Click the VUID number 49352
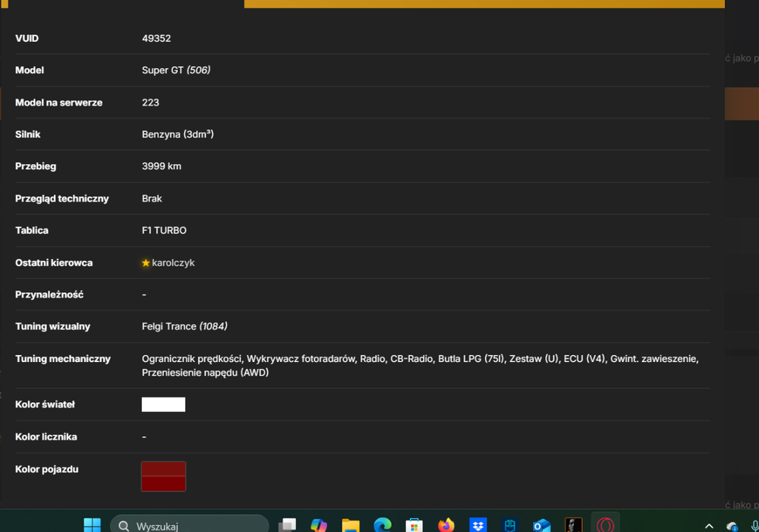The height and width of the screenshot is (532, 759). (156, 38)
